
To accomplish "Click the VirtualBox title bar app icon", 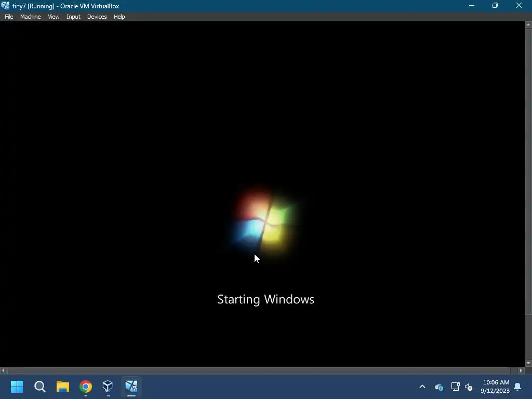I will tap(5, 5).
